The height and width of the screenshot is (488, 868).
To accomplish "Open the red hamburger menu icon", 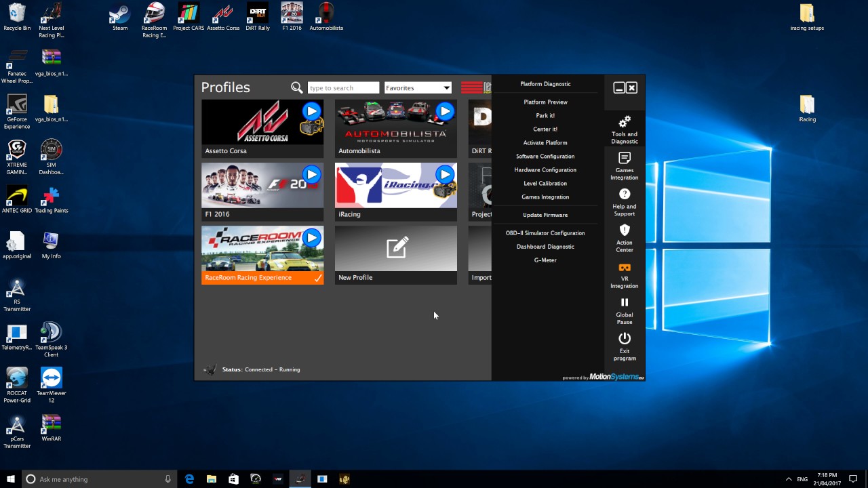I will click(471, 87).
